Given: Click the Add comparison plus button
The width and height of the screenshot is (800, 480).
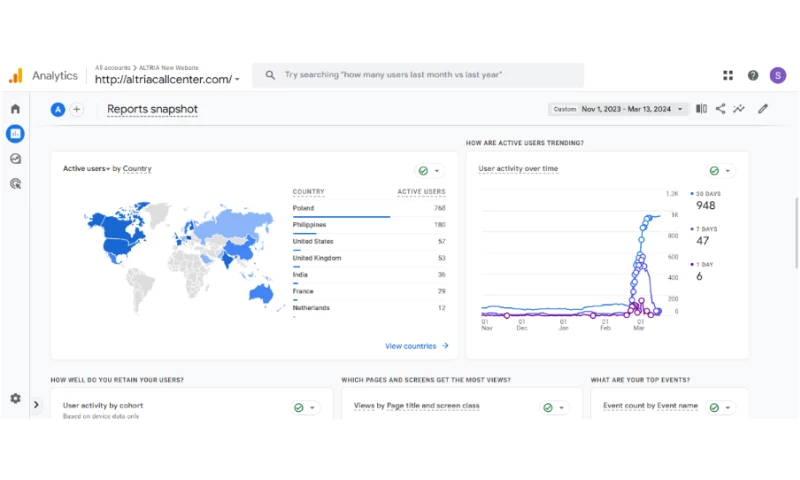Looking at the screenshot, I should (77, 109).
